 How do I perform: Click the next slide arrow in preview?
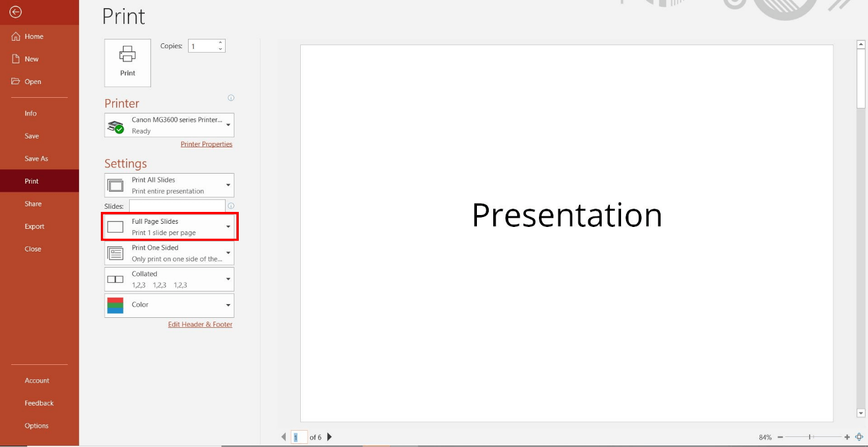(x=329, y=437)
